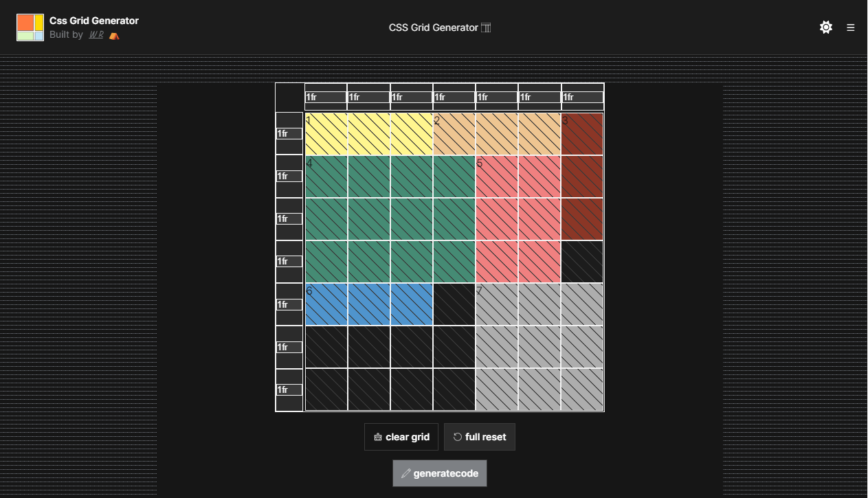The height and width of the screenshot is (498, 868).
Task: Click the trash icon inside clear grid
Action: [378, 436]
